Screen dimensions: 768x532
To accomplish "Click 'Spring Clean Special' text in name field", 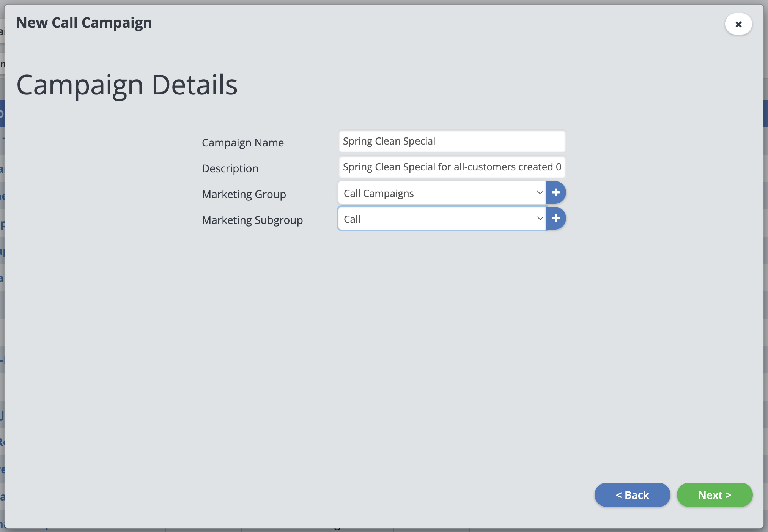I will pos(389,141).
